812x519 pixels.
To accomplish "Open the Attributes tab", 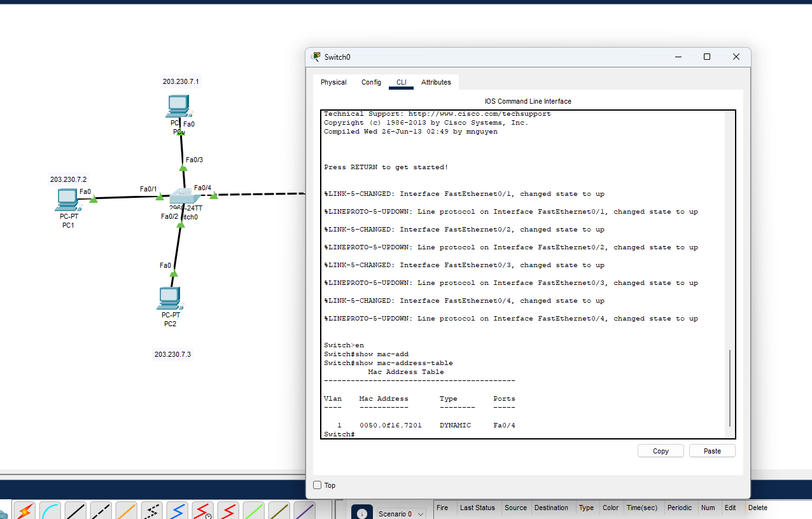I will (436, 82).
